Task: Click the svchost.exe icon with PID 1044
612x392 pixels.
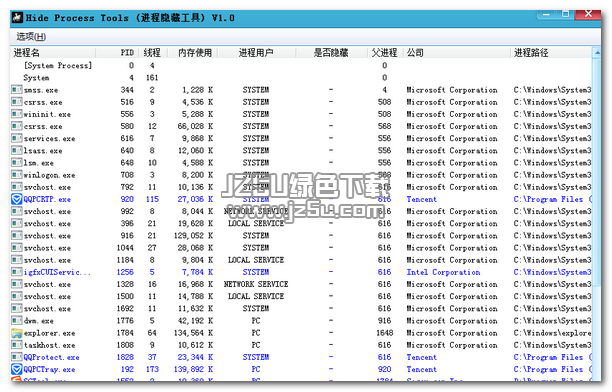Action: point(17,248)
